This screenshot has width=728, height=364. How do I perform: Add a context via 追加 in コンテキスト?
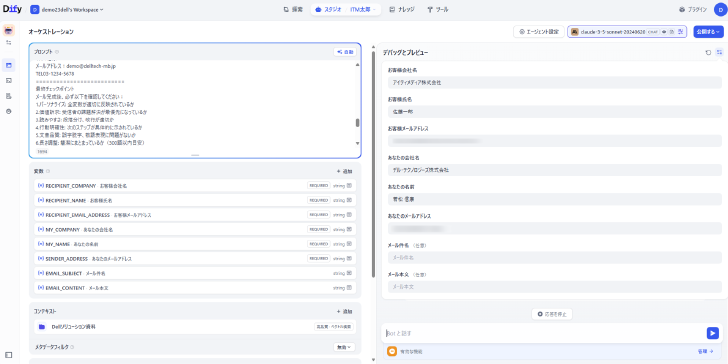(x=344, y=312)
